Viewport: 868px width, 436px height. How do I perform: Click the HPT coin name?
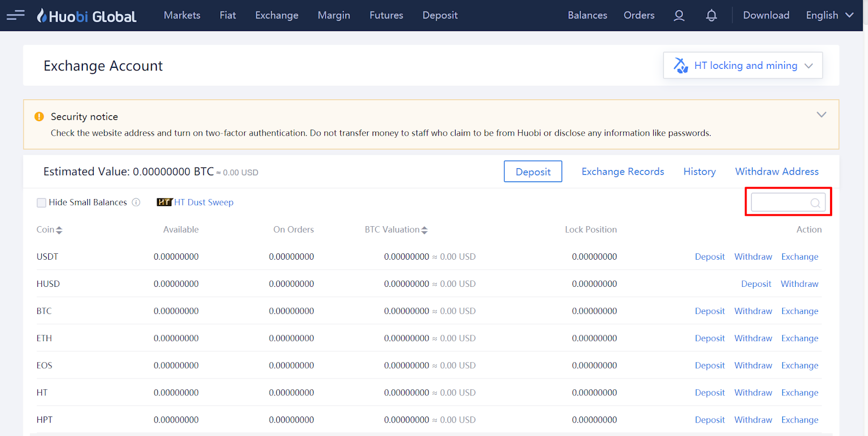44,420
